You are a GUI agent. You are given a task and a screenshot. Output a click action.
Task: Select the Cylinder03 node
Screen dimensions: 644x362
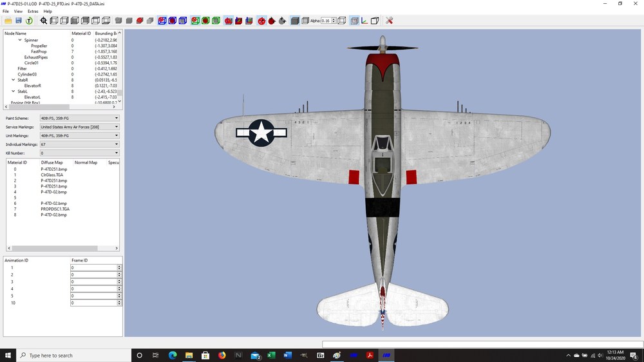tap(26, 74)
